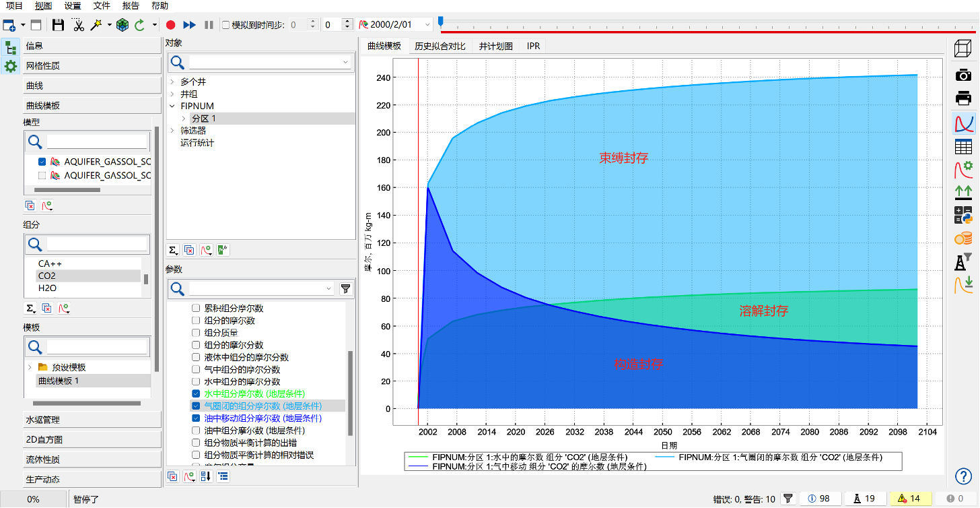This screenshot has height=508, width=980.
Task: Click the orange coins stack icon
Action: tap(964, 239)
